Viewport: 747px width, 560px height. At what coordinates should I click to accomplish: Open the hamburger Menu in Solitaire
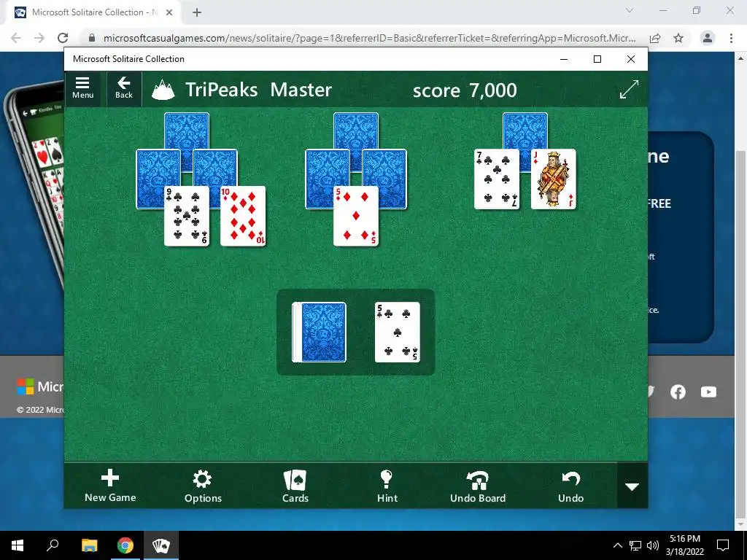(82, 88)
